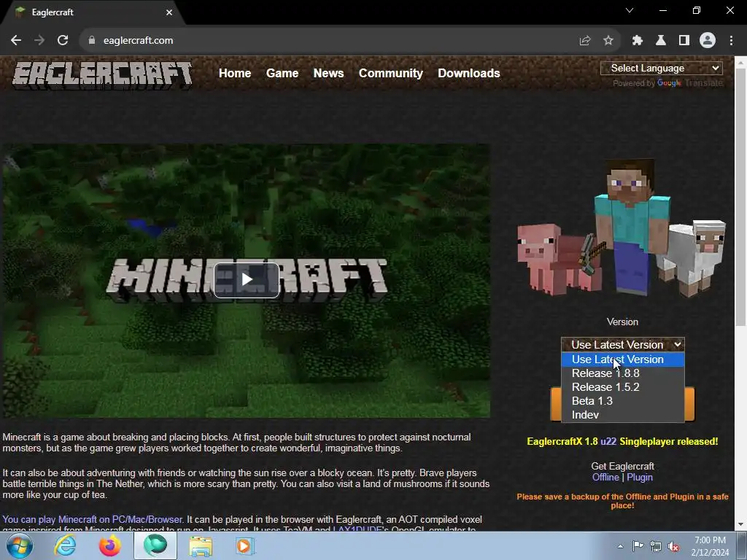Collapse the Version combo box
The width and height of the screenshot is (747, 560).
(x=623, y=344)
